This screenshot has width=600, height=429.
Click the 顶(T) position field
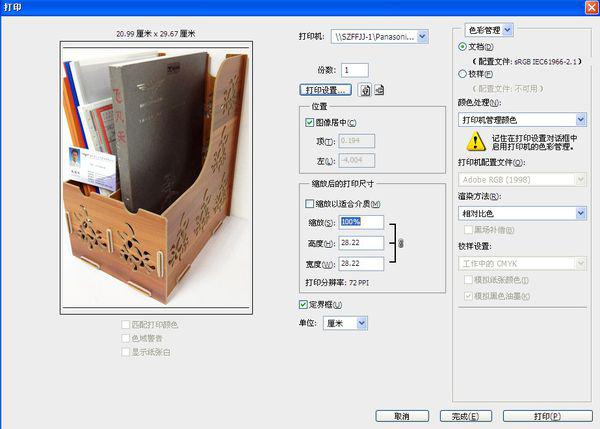pyautogui.click(x=357, y=140)
